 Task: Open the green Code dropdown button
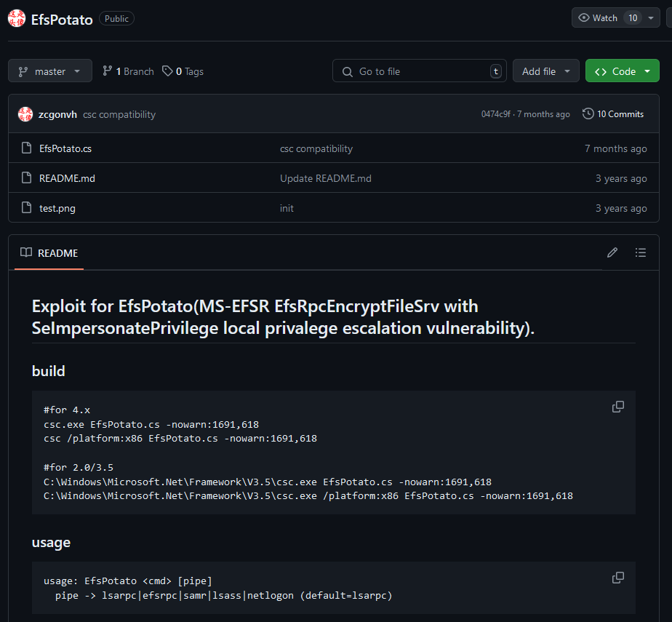(622, 71)
